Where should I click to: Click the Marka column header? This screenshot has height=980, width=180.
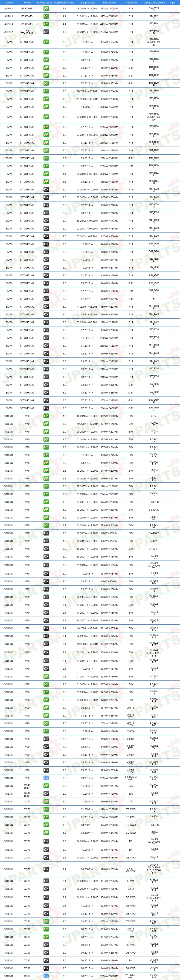tap(9, 2)
